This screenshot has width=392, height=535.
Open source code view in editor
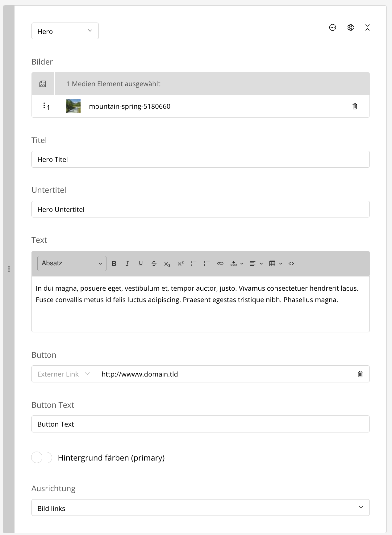coord(291,263)
